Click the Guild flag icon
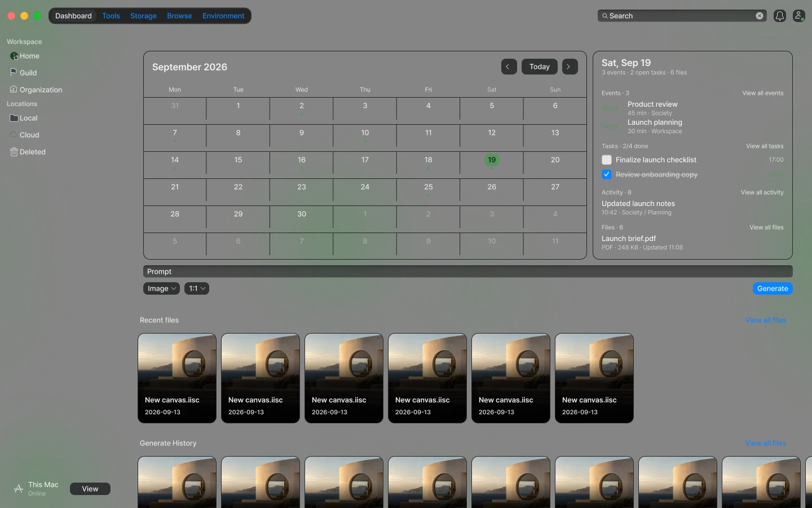This screenshot has height=508, width=812. coord(14,72)
